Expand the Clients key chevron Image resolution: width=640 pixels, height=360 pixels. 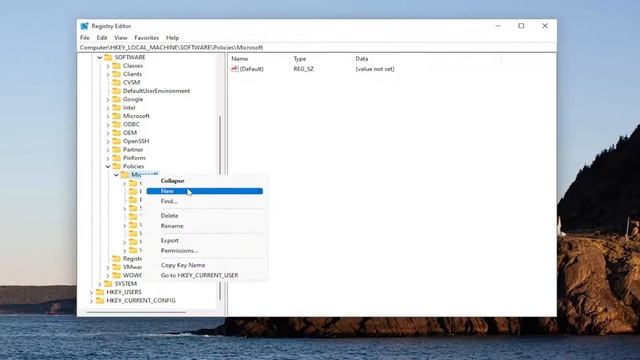[x=108, y=74]
